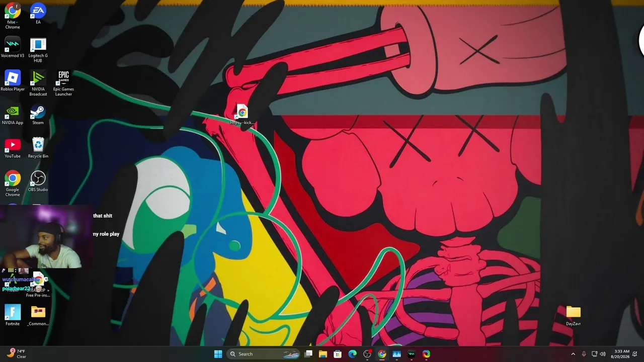
Task: Launch Google Chrome desktop shortcut
Action: 13,184
